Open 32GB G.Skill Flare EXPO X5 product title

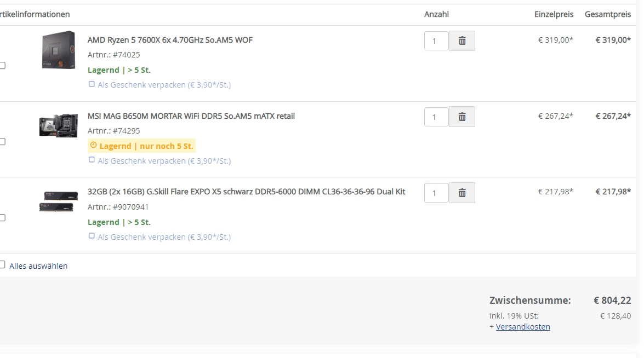coord(247,192)
